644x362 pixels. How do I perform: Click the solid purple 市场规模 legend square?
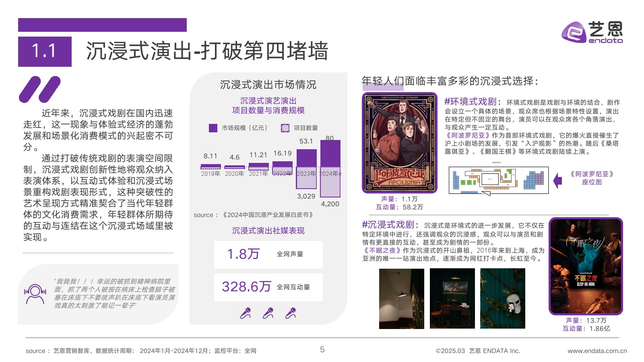click(213, 128)
